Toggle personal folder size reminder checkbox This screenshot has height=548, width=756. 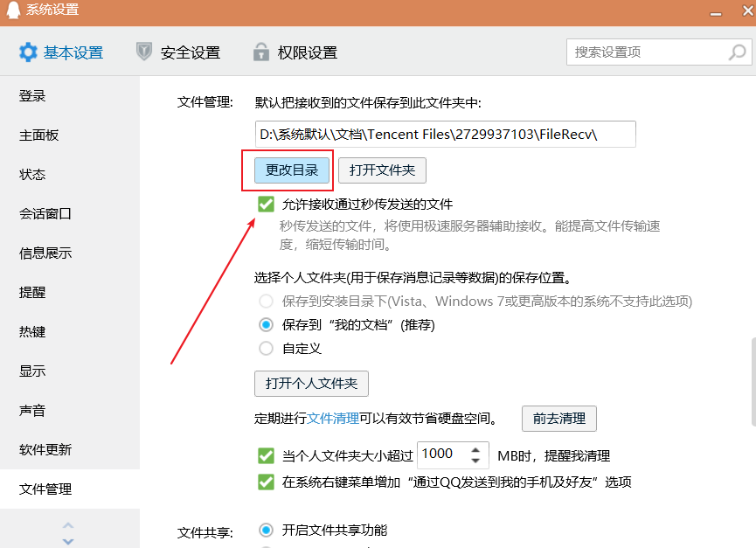(x=266, y=456)
